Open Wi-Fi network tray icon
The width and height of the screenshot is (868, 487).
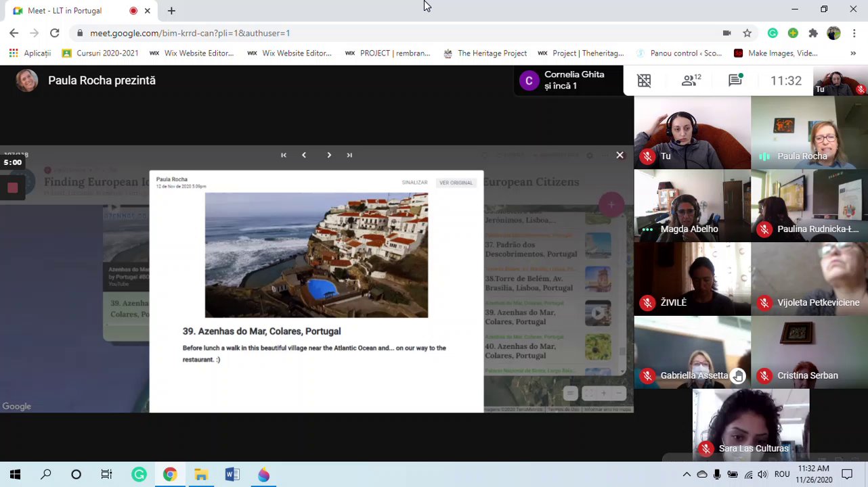click(x=748, y=475)
